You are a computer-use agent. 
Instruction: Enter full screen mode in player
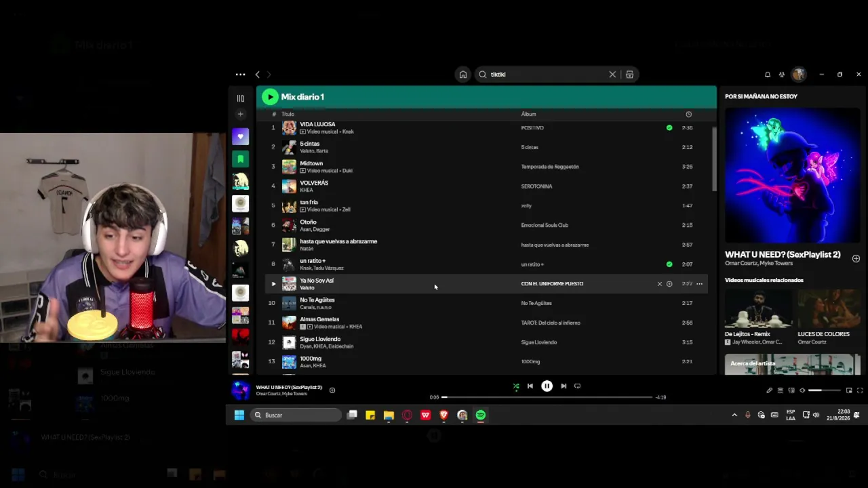point(860,390)
